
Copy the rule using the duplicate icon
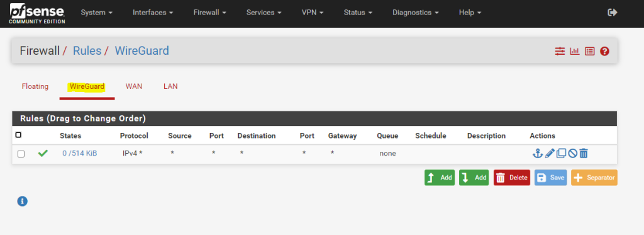click(x=561, y=154)
